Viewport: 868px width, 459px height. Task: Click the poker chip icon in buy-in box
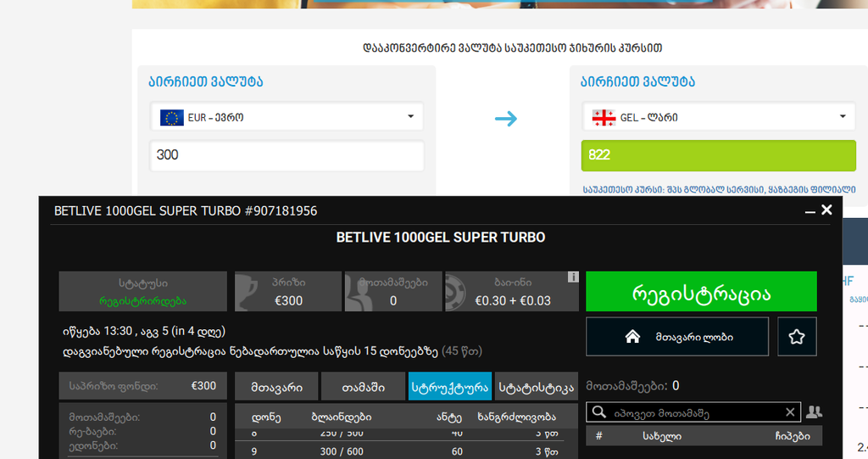[457, 292]
